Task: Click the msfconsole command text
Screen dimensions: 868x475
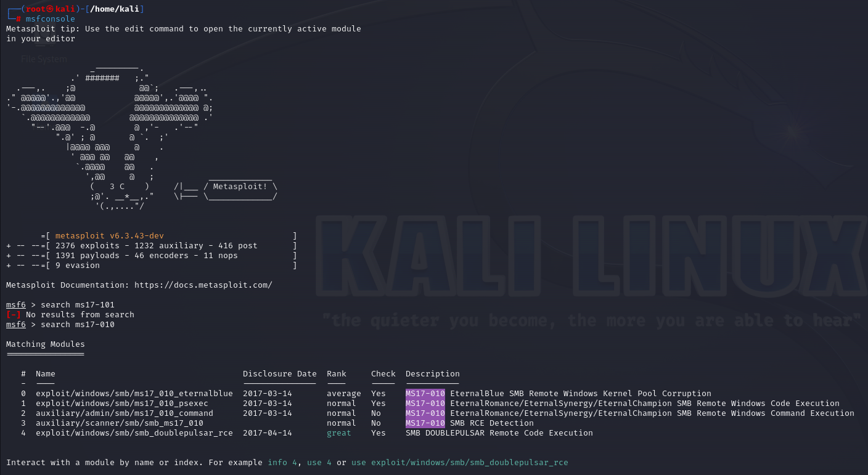Action: point(51,19)
